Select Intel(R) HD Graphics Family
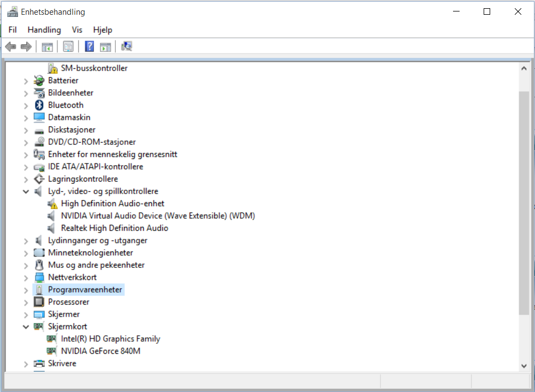Viewport: 535px width, 392px height. pos(110,339)
